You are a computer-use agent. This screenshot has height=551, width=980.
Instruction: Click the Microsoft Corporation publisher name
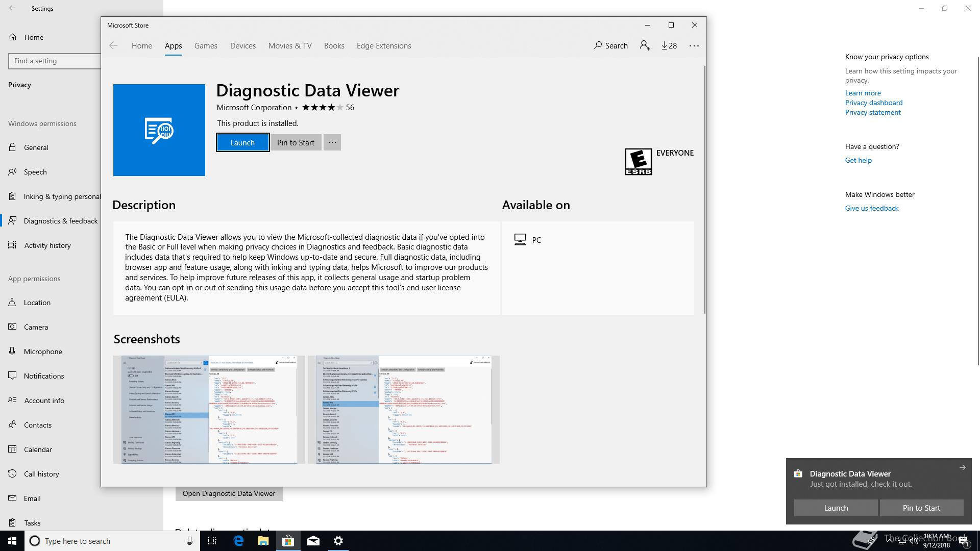(254, 107)
